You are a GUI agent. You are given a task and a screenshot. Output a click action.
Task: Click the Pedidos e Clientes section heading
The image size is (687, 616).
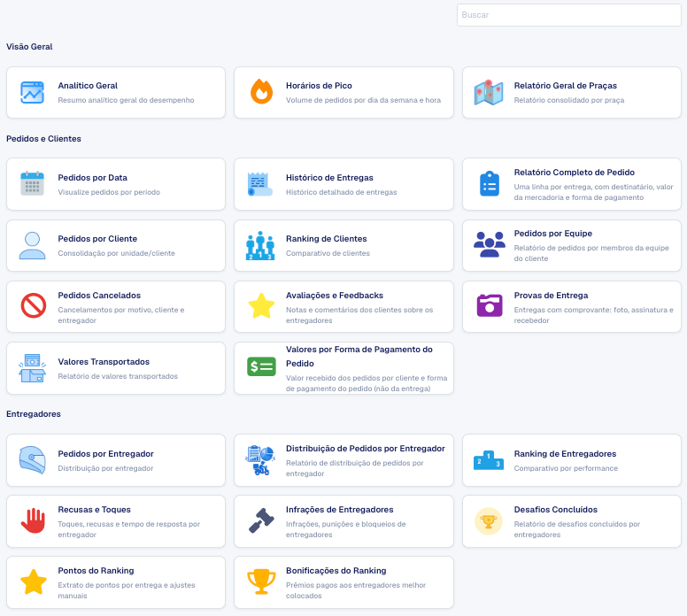43,138
